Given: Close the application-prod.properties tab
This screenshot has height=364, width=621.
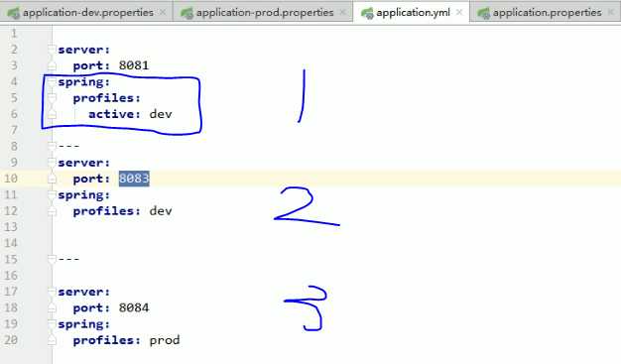Looking at the screenshot, I should (342, 13).
